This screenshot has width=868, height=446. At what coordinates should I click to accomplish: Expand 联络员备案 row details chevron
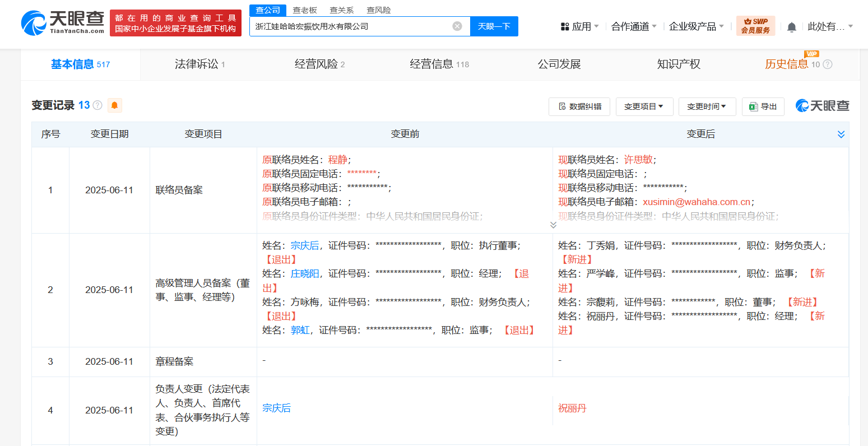[553, 225]
